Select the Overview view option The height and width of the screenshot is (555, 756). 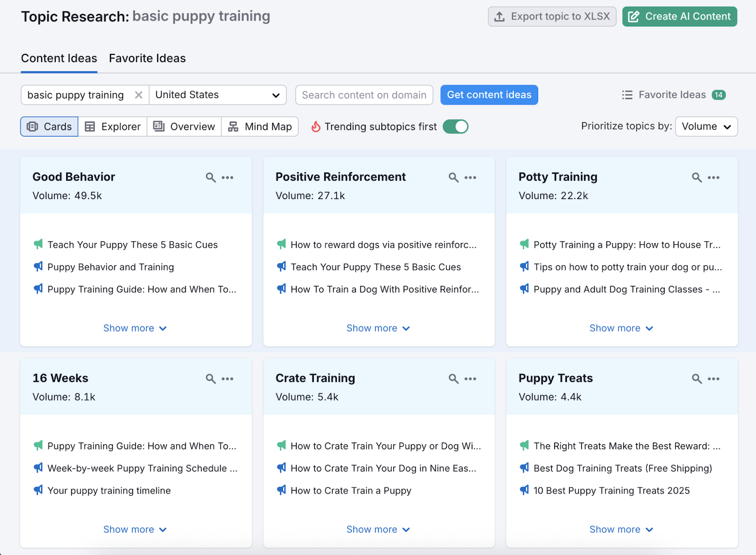pos(184,126)
